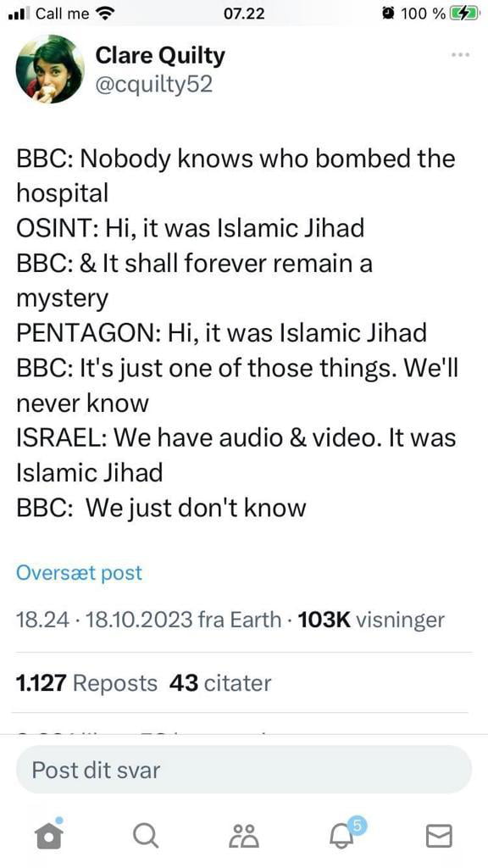
Task: Expand options via the ellipsis next to Clare Quilty
Action: tap(460, 54)
